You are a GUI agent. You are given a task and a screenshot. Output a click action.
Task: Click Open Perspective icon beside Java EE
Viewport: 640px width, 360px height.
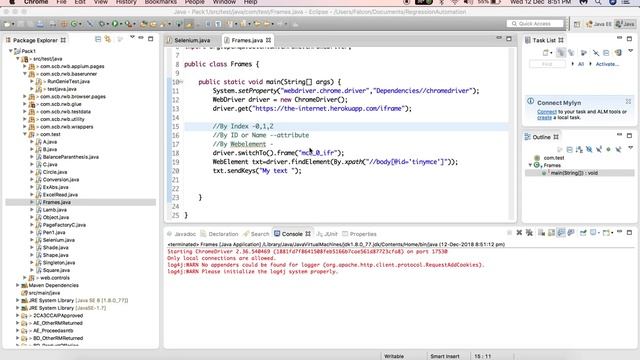[577, 24]
